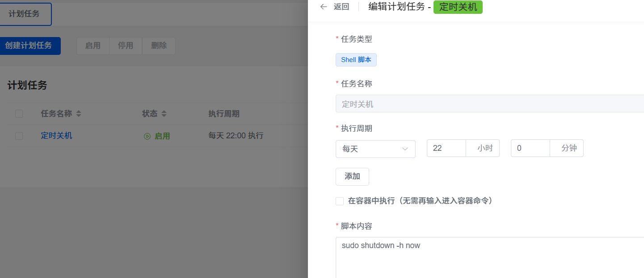Click the green 定时关机 badge in the header
The width and height of the screenshot is (644, 278).
(458, 7)
